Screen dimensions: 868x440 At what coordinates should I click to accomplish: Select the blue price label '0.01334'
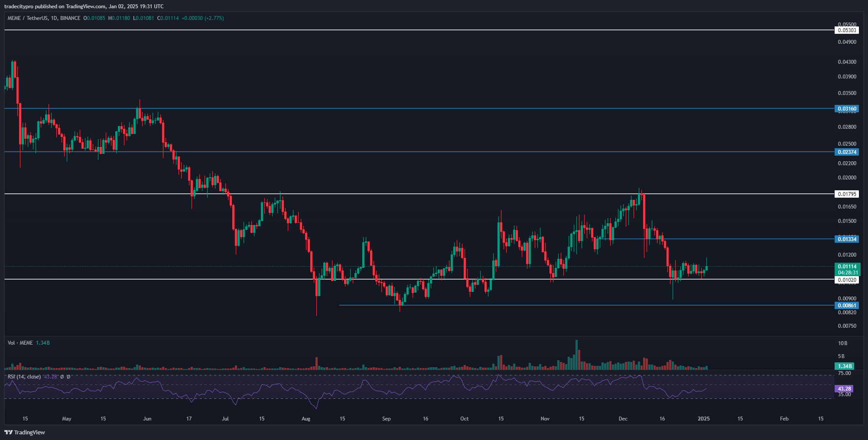pyautogui.click(x=846, y=239)
